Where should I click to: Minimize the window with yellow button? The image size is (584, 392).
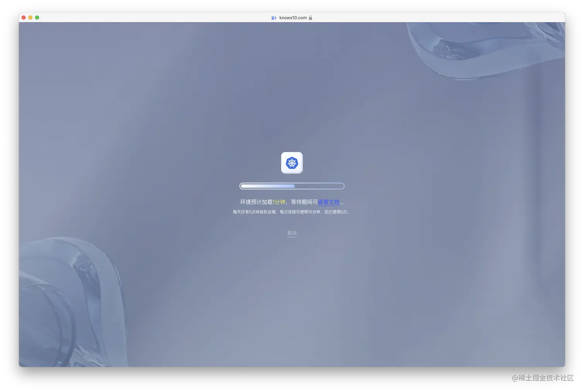tap(31, 18)
